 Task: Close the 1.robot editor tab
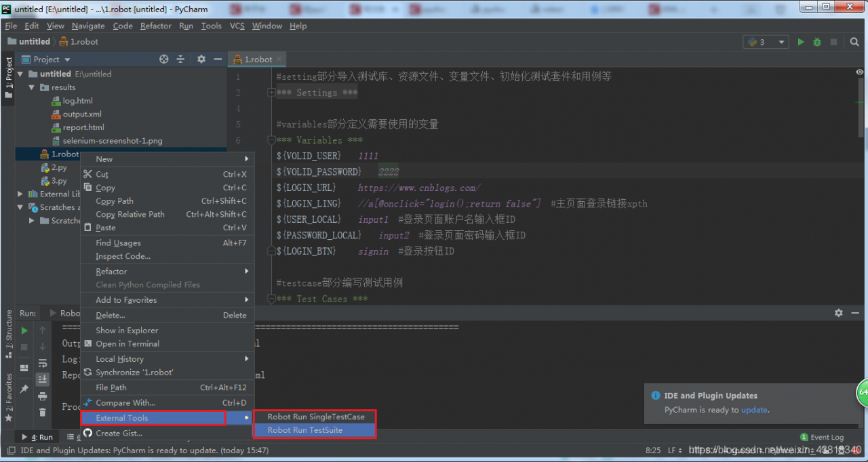click(x=279, y=60)
